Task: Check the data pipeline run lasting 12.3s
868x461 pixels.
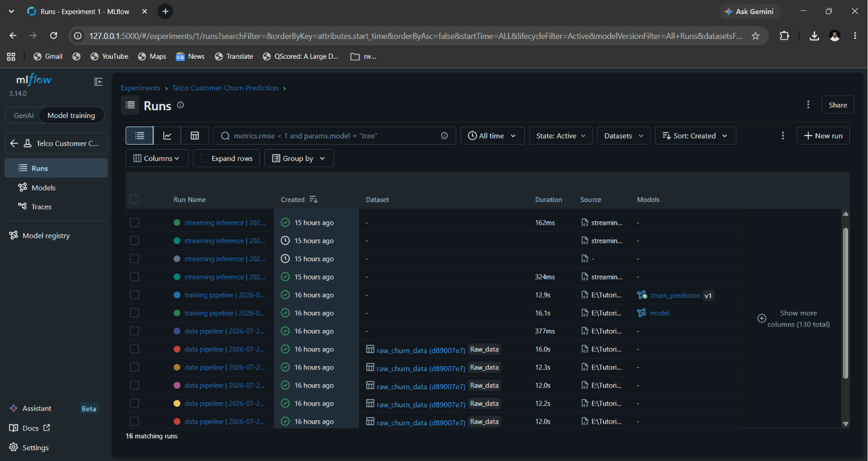Action: [x=134, y=367]
